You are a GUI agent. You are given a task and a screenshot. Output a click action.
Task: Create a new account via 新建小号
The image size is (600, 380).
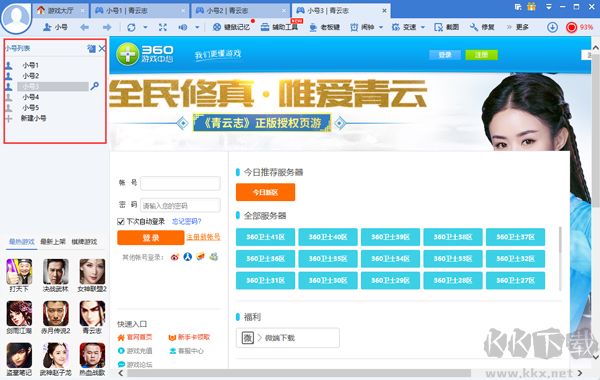pos(33,118)
